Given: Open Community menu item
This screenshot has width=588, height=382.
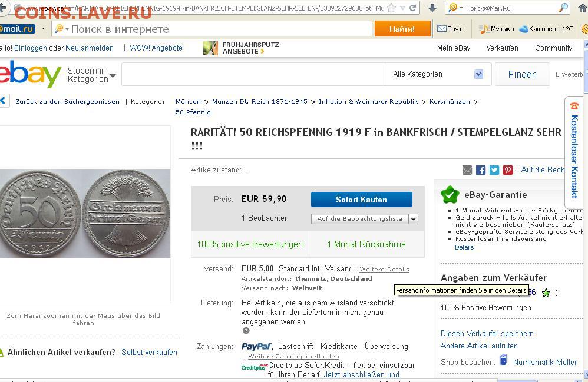Looking at the screenshot, I should 553,48.
